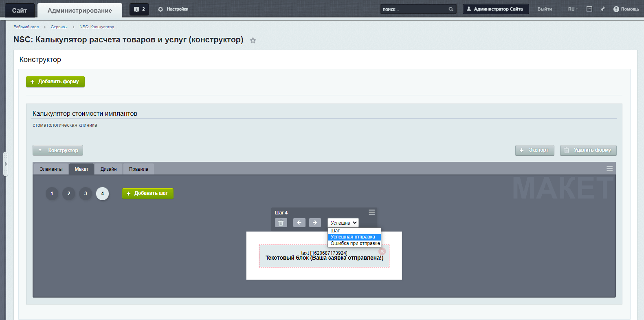Remove the text block with red X

pyautogui.click(x=382, y=252)
